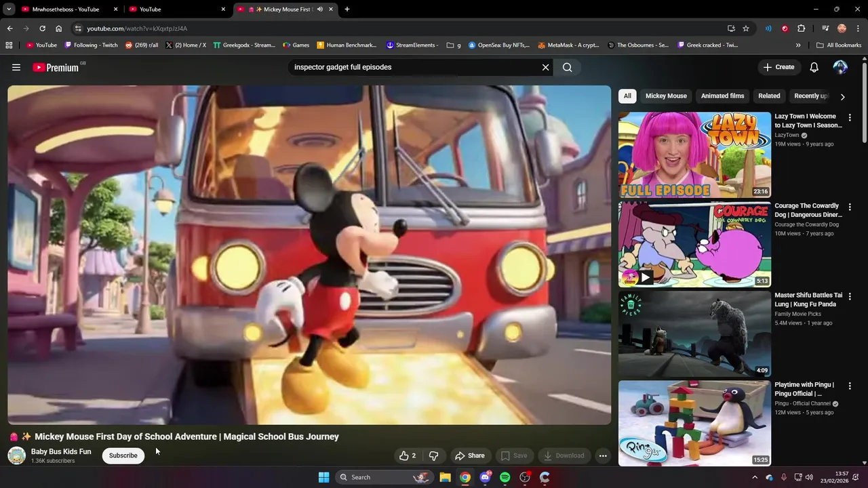Open the YouTube account avatar menu

(840, 67)
